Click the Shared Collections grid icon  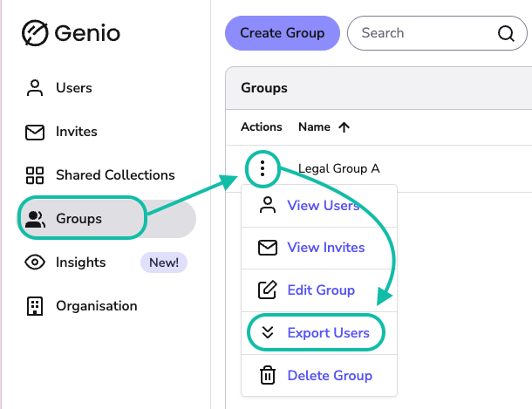pyautogui.click(x=35, y=175)
